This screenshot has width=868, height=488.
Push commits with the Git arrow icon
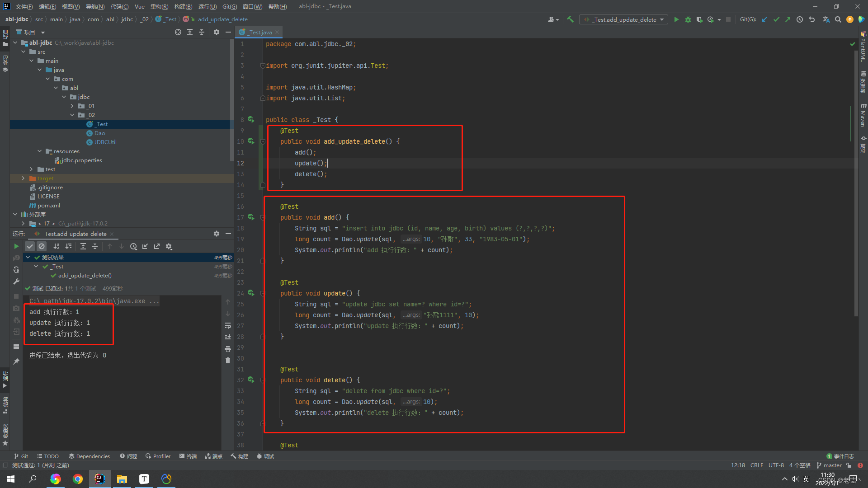pyautogui.click(x=788, y=19)
